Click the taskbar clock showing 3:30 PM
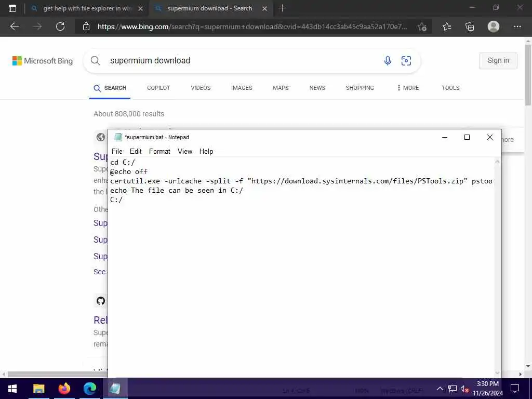This screenshot has height=399, width=532. point(488,389)
